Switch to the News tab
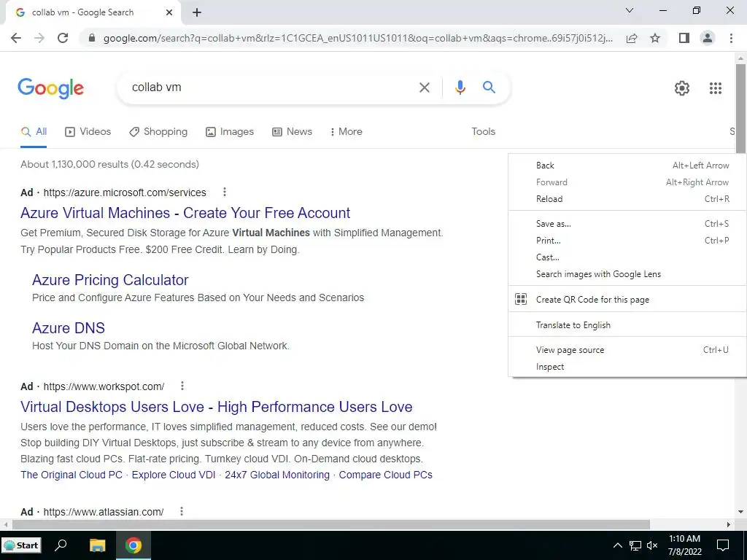Screen dimensions: 747x560 coord(292,132)
